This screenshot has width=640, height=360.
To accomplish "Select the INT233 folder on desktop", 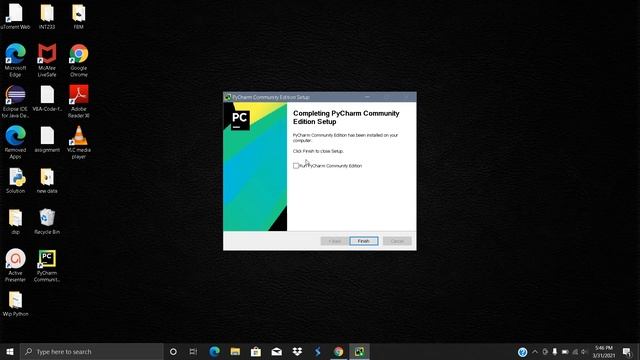I will tap(47, 16).
